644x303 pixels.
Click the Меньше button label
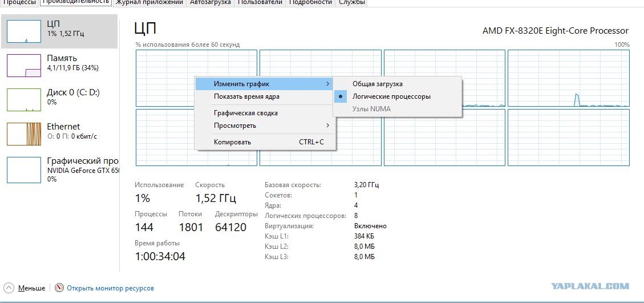(x=31, y=288)
